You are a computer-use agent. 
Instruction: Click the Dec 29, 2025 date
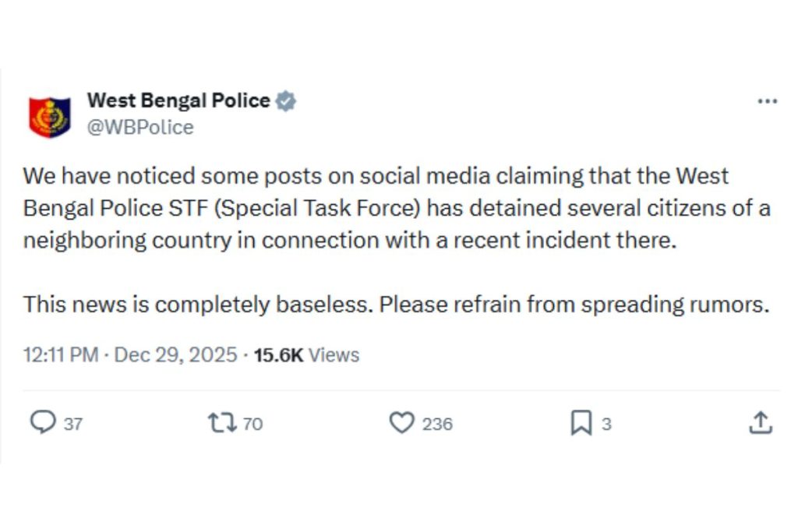[x=175, y=355]
